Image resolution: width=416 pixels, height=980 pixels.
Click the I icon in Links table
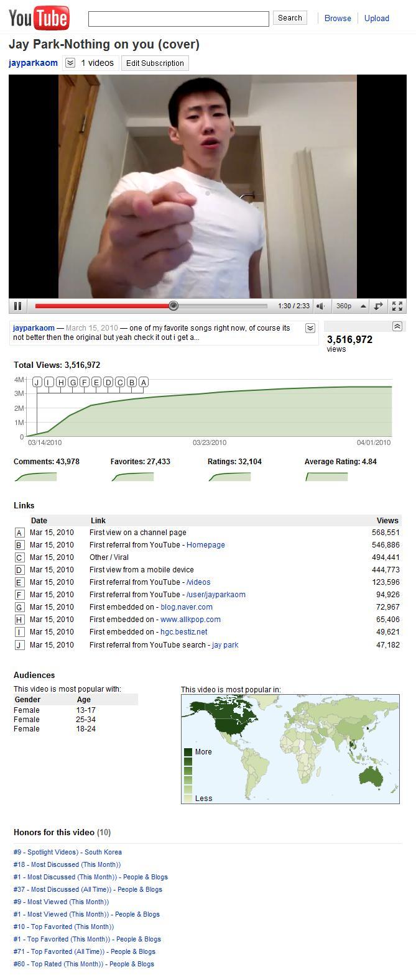19,632
